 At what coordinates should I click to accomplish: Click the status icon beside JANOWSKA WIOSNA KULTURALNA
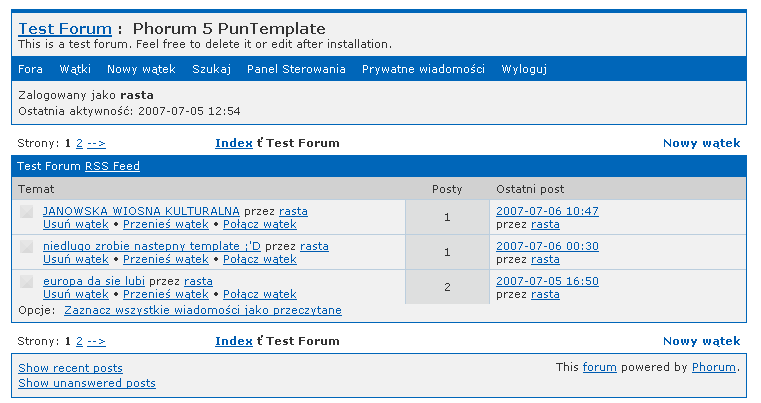point(27,212)
